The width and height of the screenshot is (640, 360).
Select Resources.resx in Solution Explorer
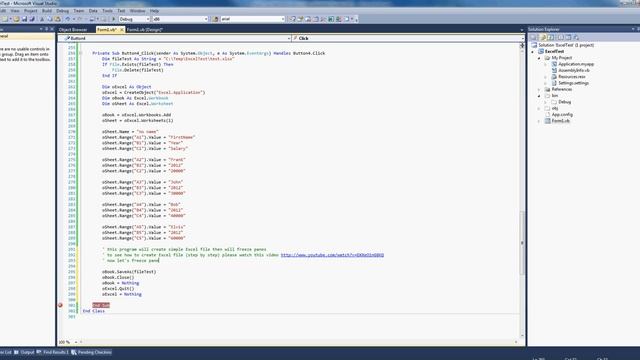point(571,77)
